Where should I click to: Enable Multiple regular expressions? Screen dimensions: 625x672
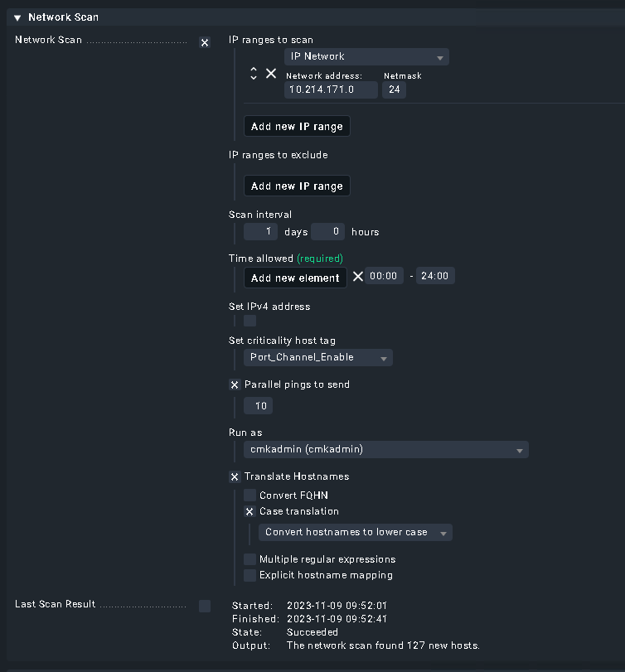point(250,559)
